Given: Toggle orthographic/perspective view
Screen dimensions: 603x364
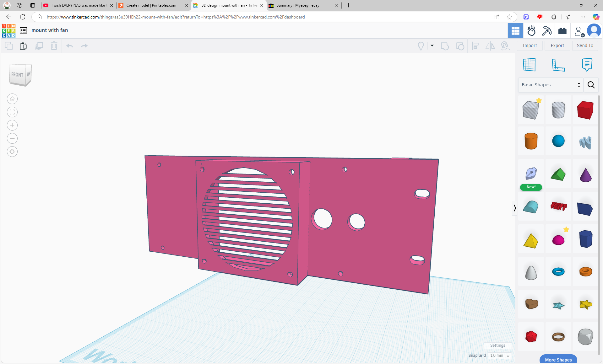Looking at the screenshot, I should 12,152.
